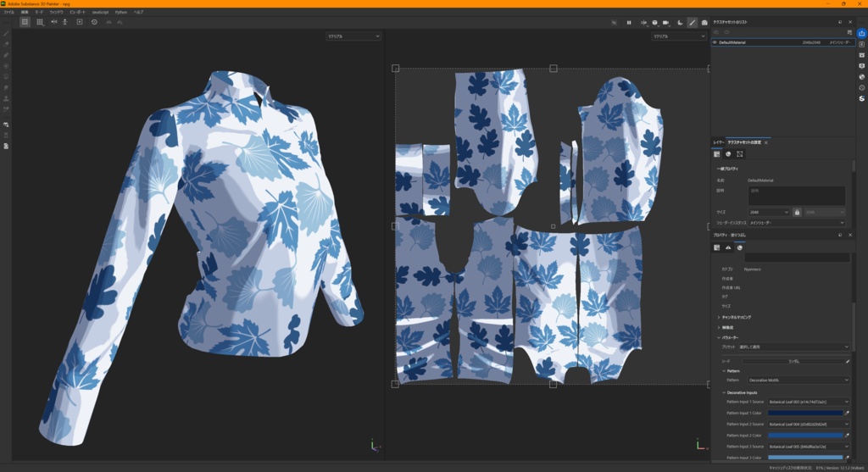This screenshot has height=472, width=868.
Task: Toggle the wireframe grid display icon
Action: point(25,22)
